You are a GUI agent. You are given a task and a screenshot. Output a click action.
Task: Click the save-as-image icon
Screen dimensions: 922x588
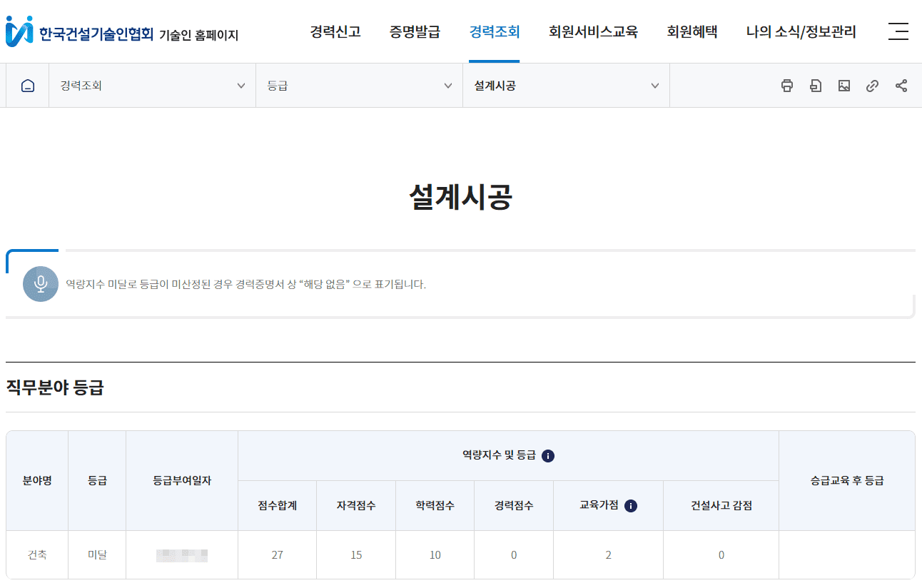point(844,85)
